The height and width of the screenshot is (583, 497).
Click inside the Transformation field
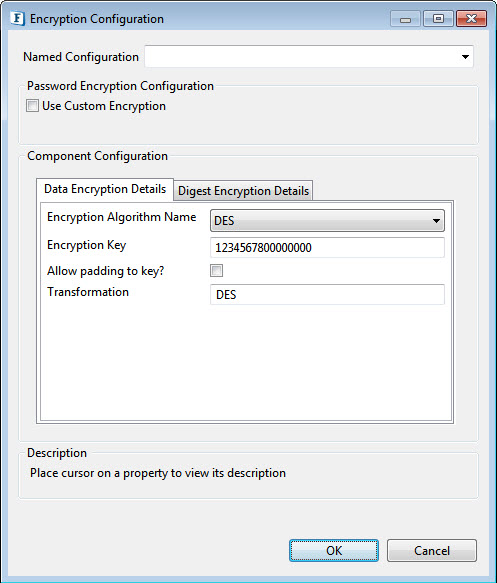(x=327, y=294)
